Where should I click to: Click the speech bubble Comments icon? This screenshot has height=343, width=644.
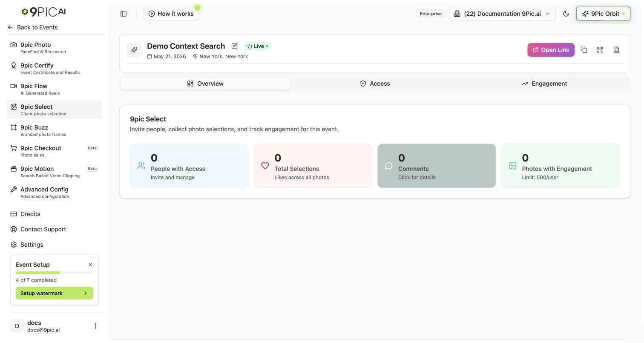pos(389,166)
